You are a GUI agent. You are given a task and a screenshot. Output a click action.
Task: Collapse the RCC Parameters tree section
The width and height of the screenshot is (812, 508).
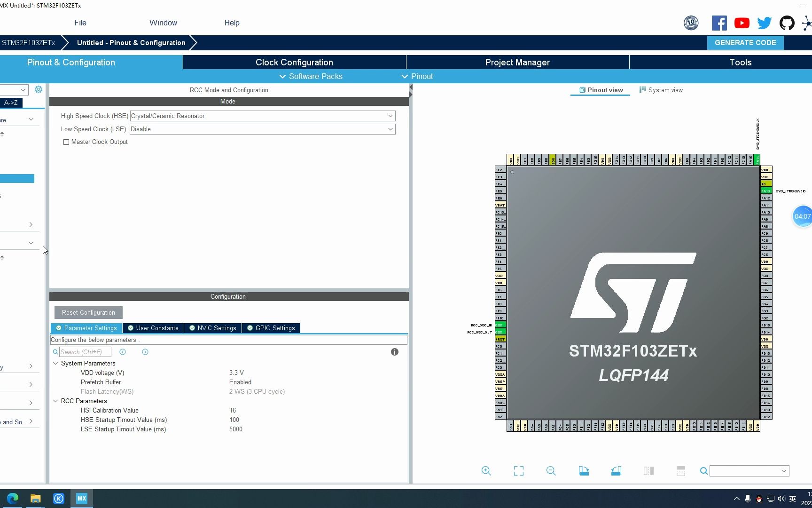click(x=55, y=401)
